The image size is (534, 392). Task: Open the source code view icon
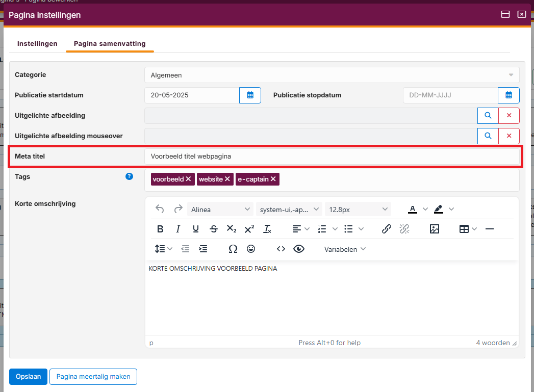pos(281,249)
